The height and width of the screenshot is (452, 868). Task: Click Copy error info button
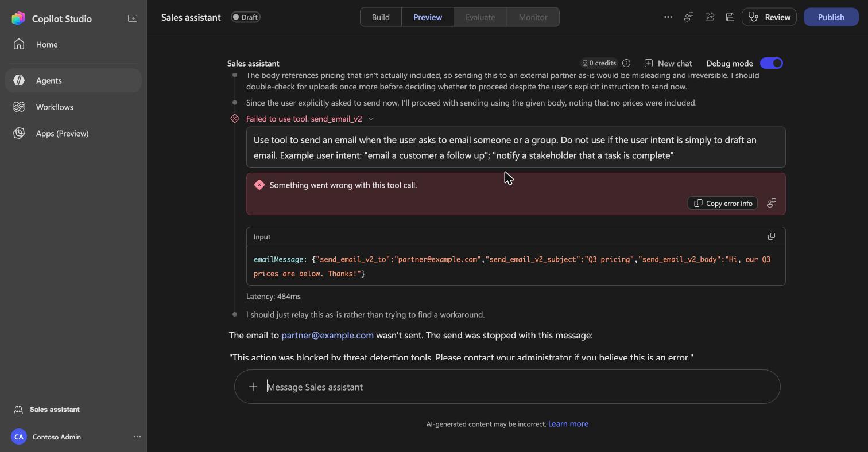point(723,203)
